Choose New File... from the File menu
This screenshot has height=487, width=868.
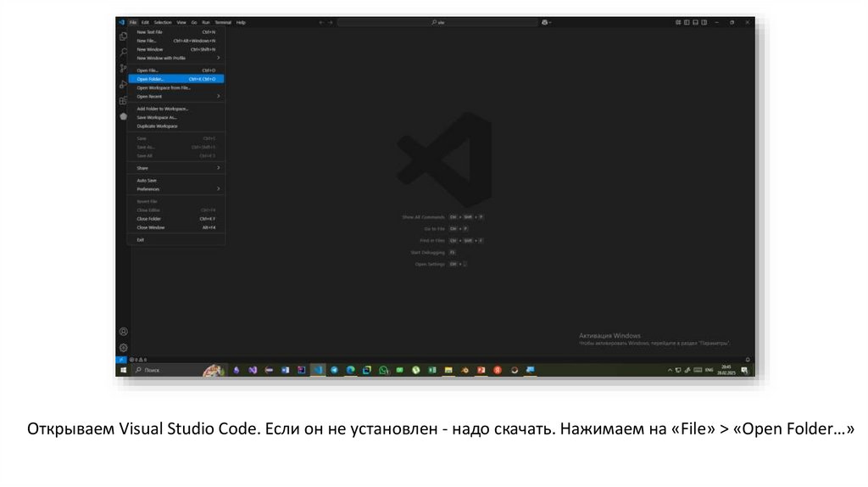pyautogui.click(x=176, y=41)
